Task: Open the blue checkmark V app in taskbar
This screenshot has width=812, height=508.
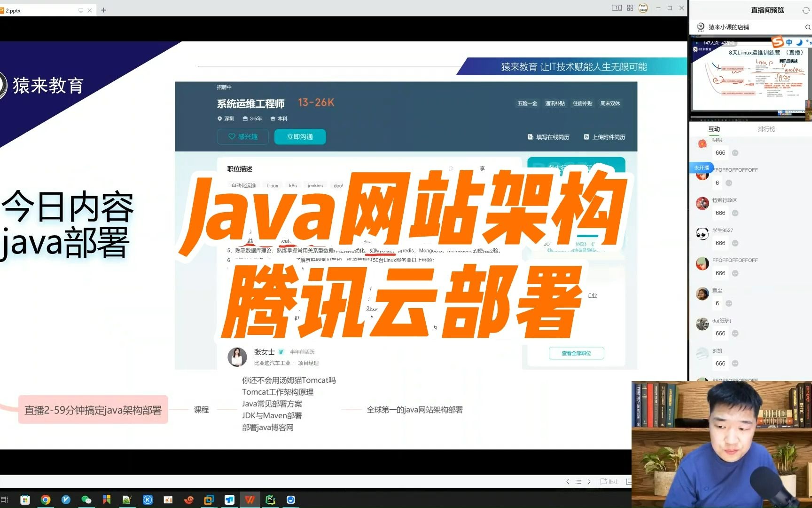Action: tap(66, 500)
